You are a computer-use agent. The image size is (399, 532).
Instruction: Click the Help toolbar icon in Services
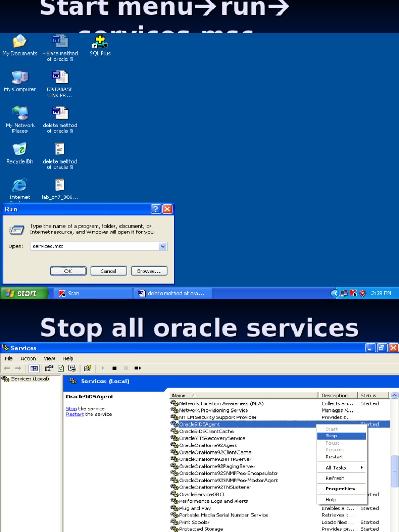click(87, 368)
